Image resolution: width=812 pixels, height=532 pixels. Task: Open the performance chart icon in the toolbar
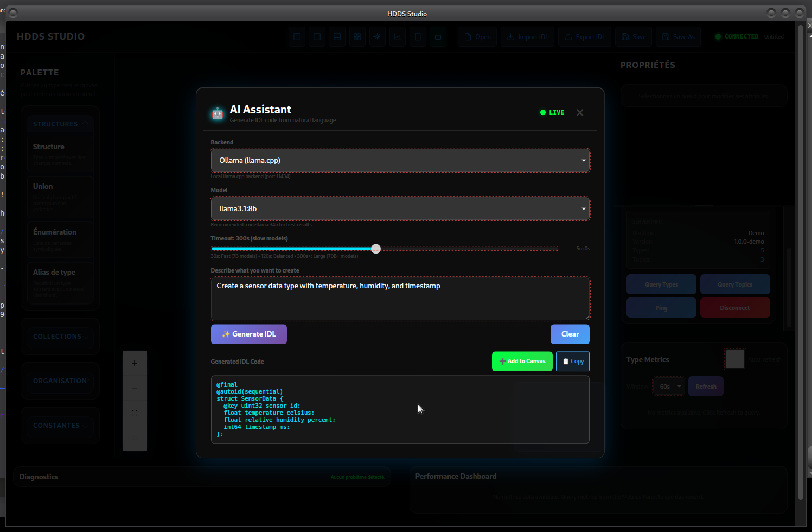tap(397, 36)
